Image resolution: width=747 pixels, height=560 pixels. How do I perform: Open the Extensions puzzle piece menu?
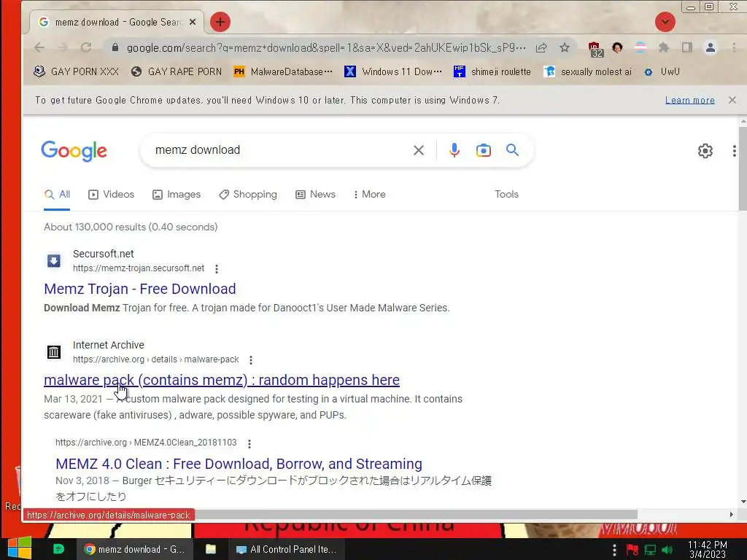point(664,47)
